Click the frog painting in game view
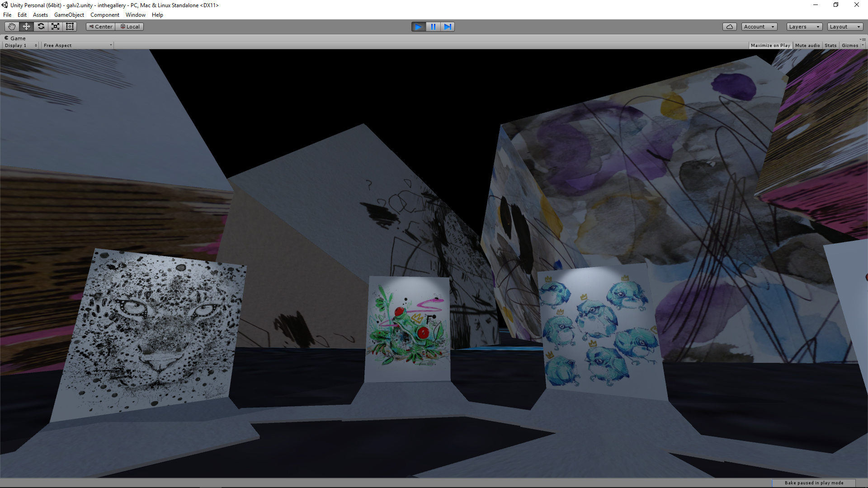Image resolution: width=868 pixels, height=488 pixels. click(x=408, y=329)
